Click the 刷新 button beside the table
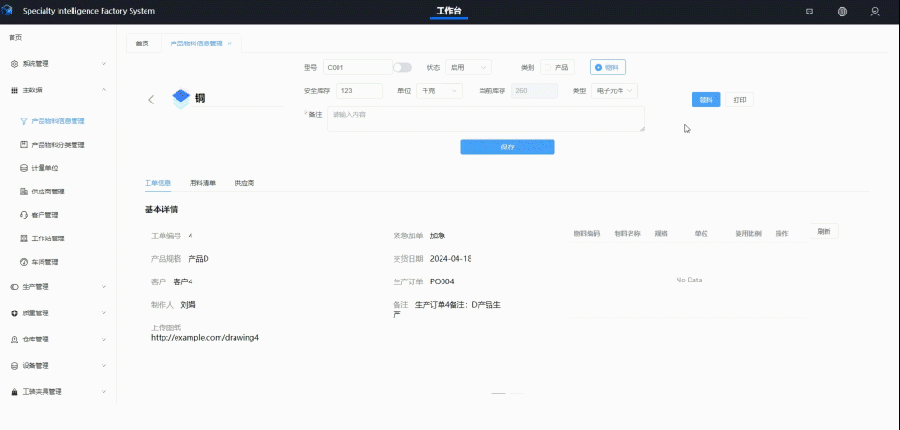 (824, 231)
